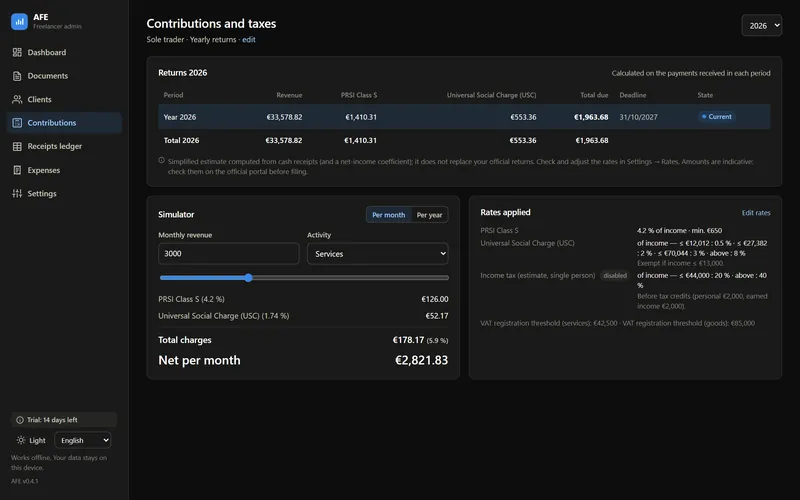Click the PRSI Class S column header
This screenshot has height=500, width=800.
coord(359,95)
